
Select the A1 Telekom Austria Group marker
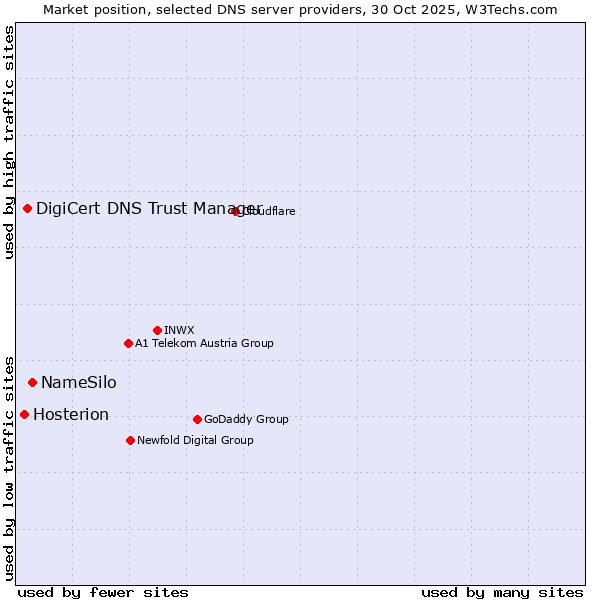click(128, 343)
